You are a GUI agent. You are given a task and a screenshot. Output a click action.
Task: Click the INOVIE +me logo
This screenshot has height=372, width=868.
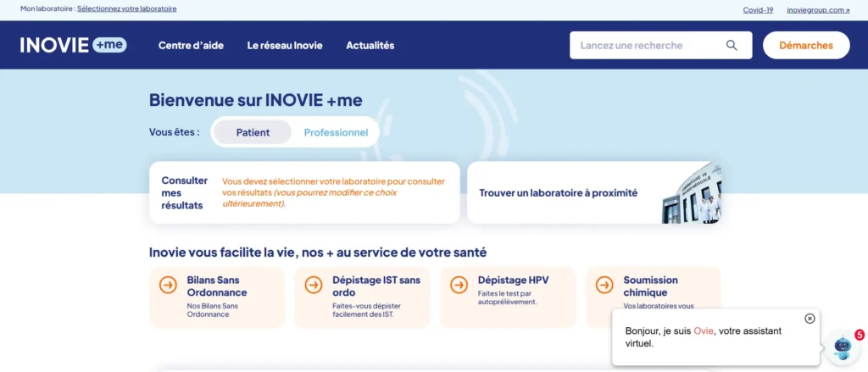click(x=74, y=46)
